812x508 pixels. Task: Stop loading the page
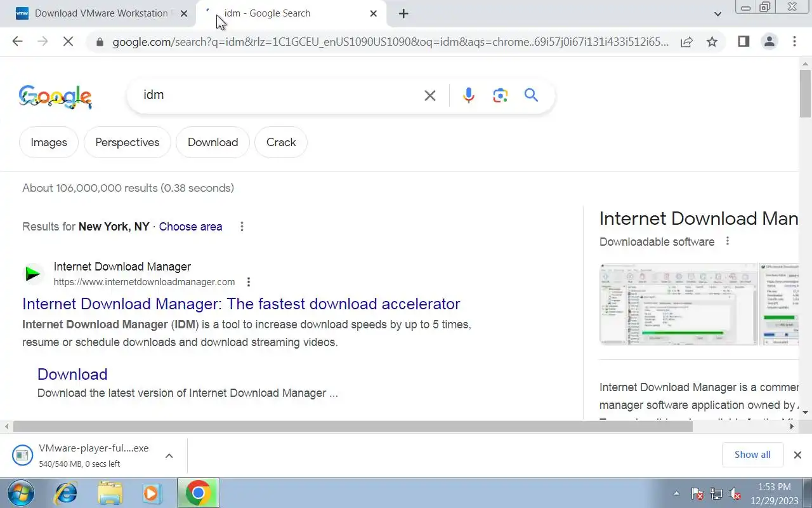click(68, 42)
